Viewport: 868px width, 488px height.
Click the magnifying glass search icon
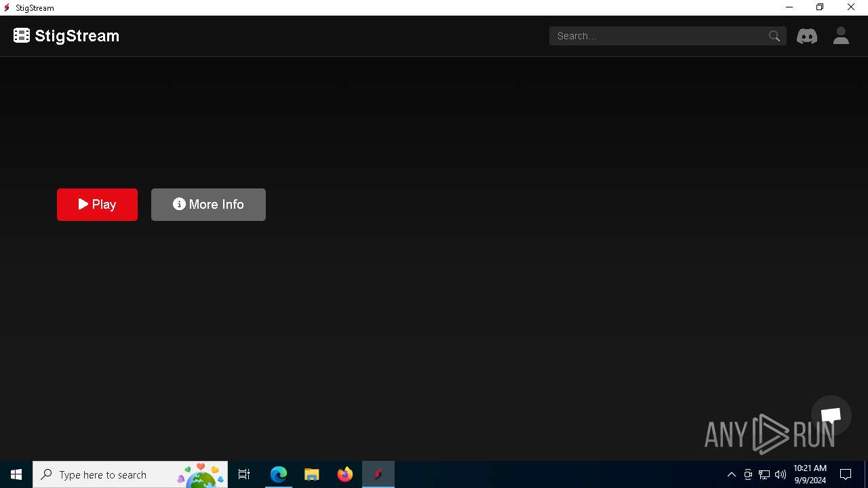774,36
